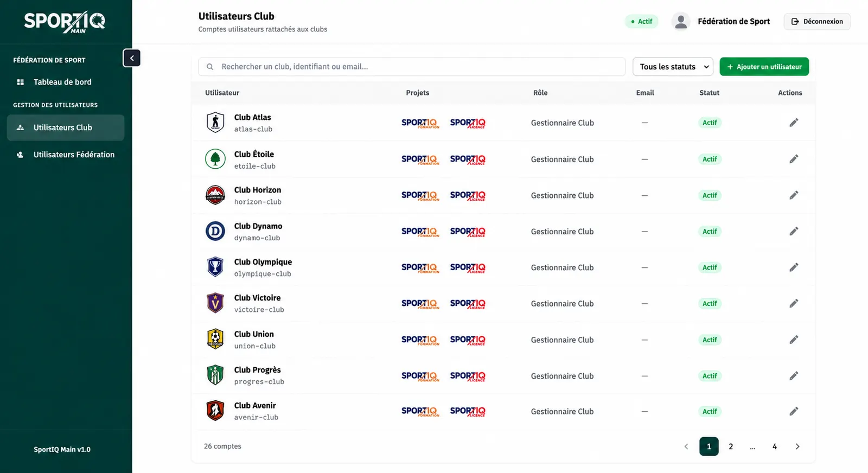The image size is (868, 473).
Task: Click the green tree logo of Club Étoile
Action: 215,159
